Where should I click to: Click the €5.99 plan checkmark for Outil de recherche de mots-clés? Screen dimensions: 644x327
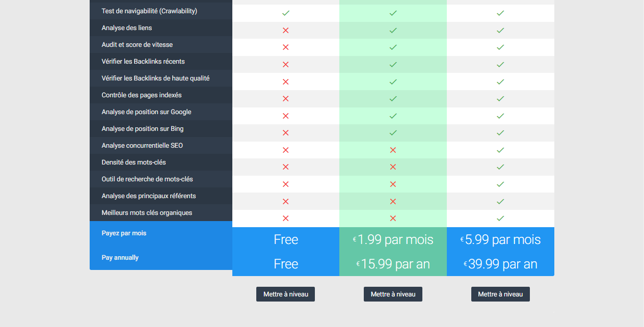click(x=500, y=184)
